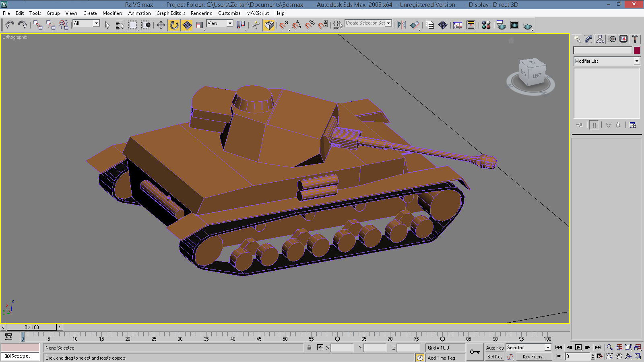644x362 pixels.
Task: Activate the Select and Rotate tool
Action: point(174,25)
